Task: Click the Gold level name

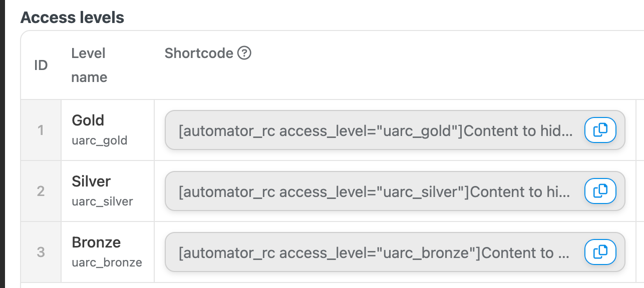Action: tap(88, 120)
